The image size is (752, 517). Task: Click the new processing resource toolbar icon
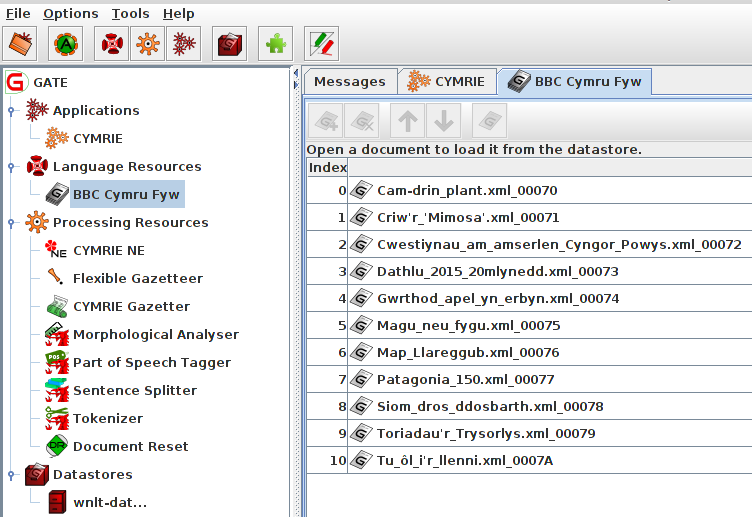click(x=147, y=44)
